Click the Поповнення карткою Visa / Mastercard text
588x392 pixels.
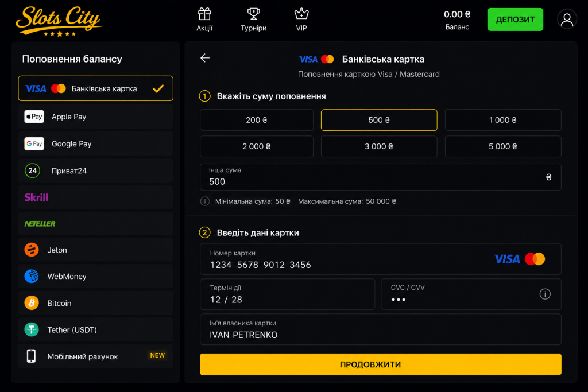[x=369, y=74]
